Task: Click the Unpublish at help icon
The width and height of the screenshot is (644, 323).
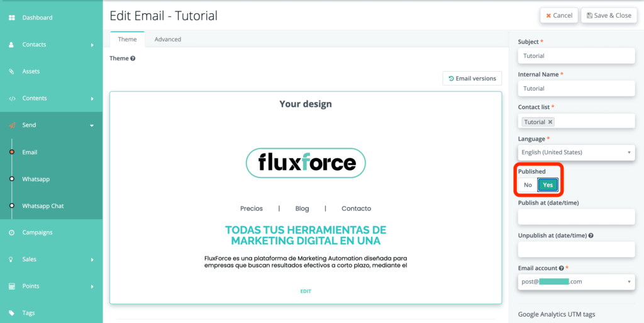Action: tap(591, 235)
